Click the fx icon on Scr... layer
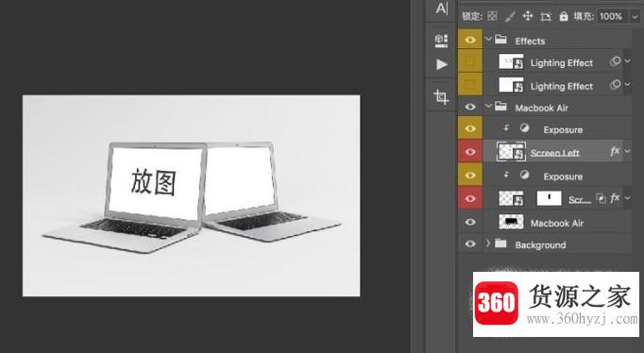 coord(615,198)
